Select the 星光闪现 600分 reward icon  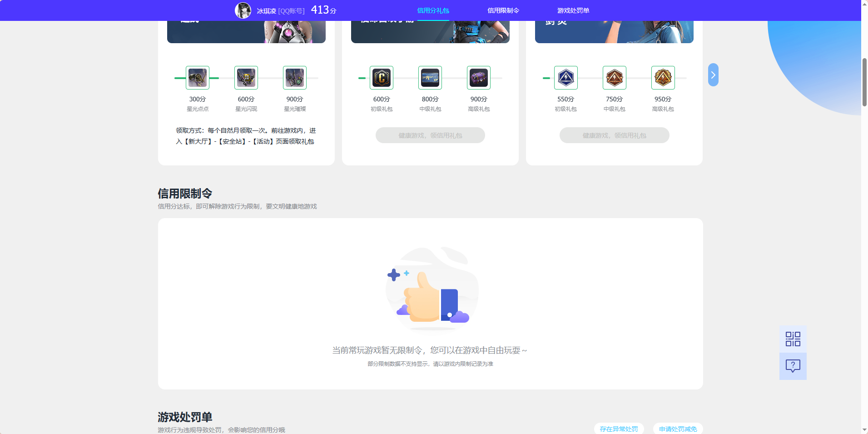tap(246, 77)
